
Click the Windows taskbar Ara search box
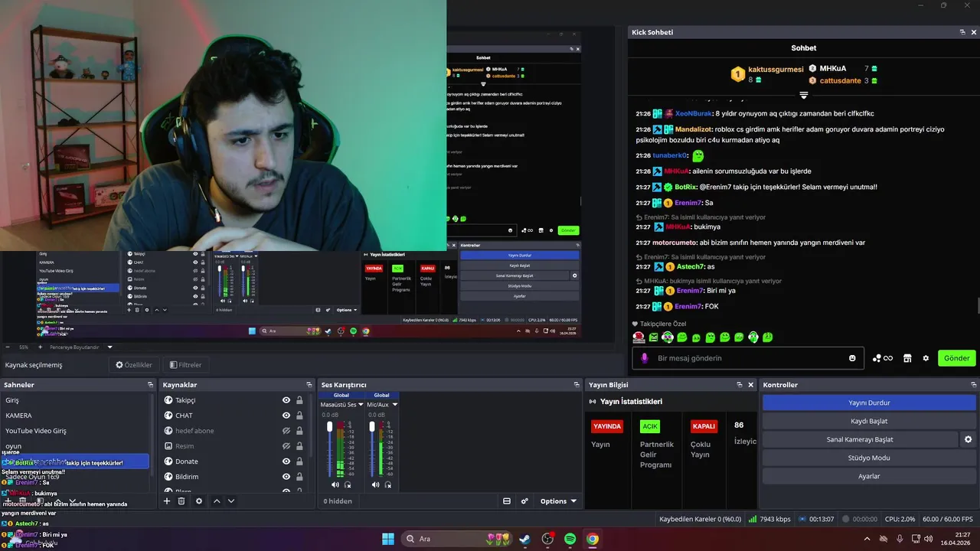[x=456, y=539]
